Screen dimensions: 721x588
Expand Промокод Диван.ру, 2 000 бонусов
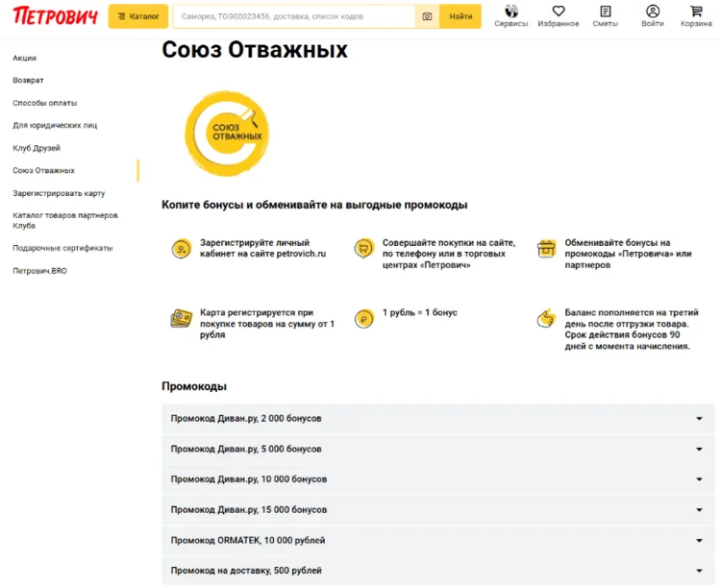438,418
